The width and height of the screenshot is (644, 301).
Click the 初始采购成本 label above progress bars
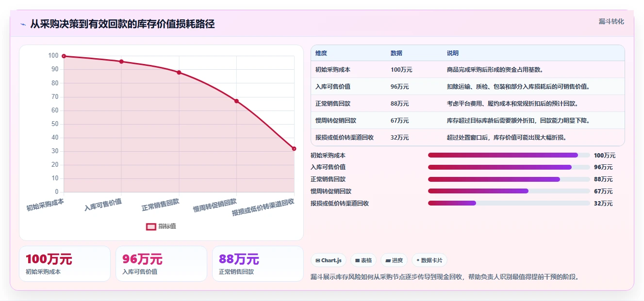click(328, 156)
